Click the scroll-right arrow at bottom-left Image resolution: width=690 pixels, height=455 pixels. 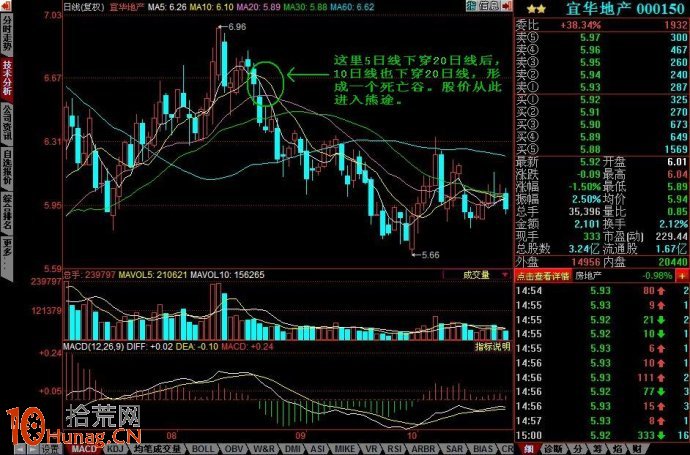tap(32, 449)
